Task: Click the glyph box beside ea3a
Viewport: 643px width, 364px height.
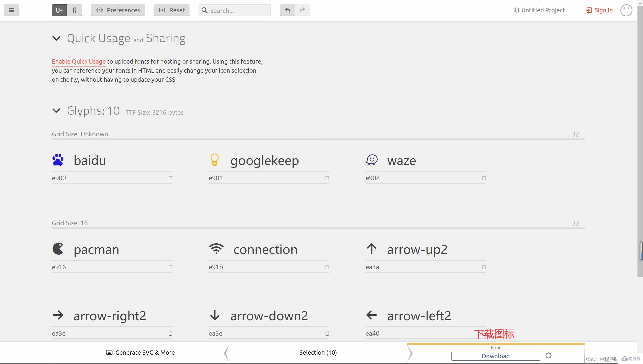Action: pyautogui.click(x=484, y=267)
